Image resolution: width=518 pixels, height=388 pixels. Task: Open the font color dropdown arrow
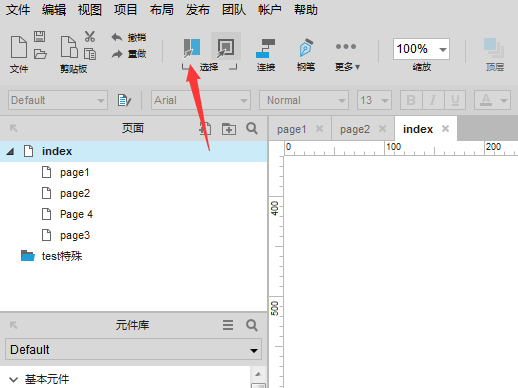[504, 100]
